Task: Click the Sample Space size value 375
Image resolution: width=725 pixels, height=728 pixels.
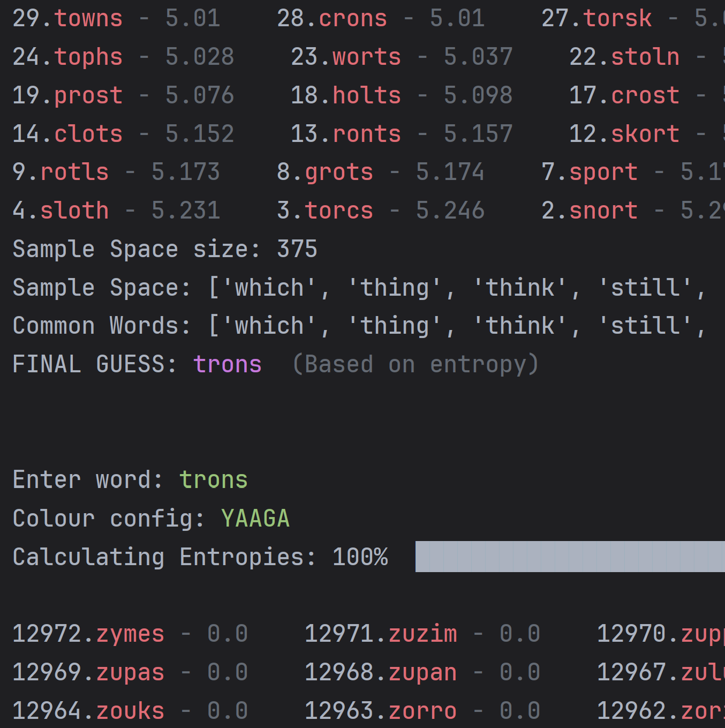Action: [x=297, y=249]
